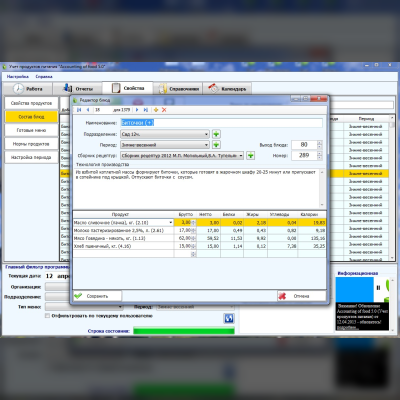Delete record with red X icon
Screen dimensions: 400x400
pyautogui.click(x=164, y=110)
